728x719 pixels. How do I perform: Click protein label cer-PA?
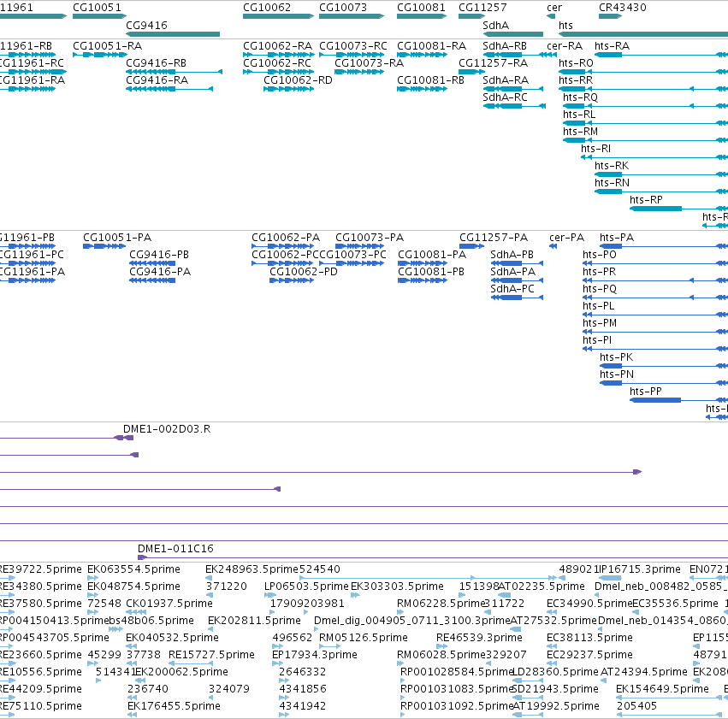[x=567, y=238]
